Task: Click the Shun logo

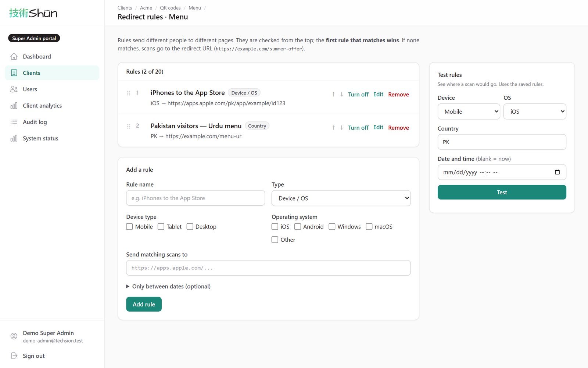Action: [33, 13]
